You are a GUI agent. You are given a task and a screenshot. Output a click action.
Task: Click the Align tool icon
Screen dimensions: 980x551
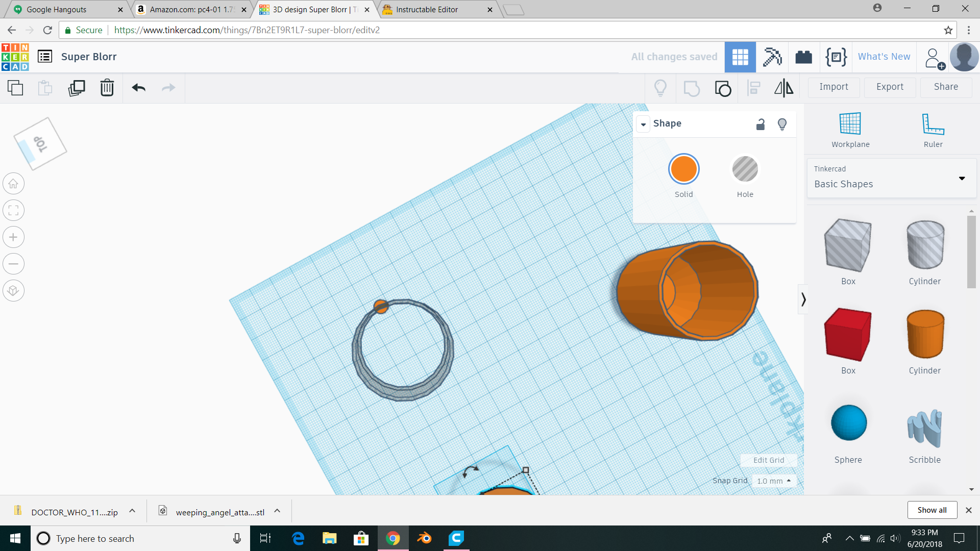tap(754, 88)
